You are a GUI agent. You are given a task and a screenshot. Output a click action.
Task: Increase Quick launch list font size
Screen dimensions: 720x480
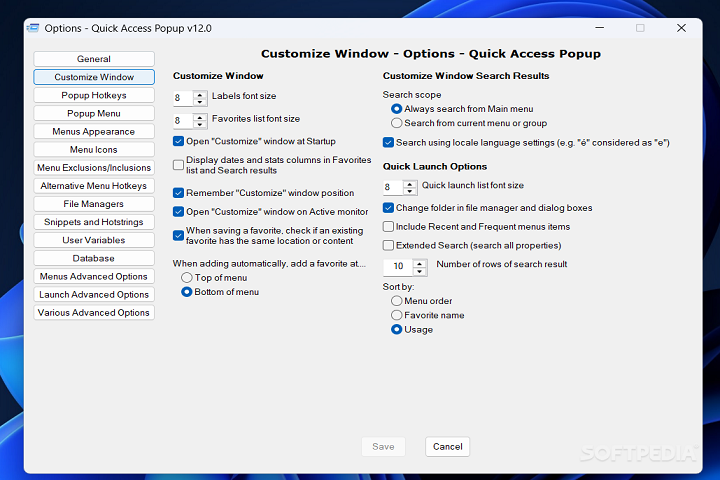[410, 183]
